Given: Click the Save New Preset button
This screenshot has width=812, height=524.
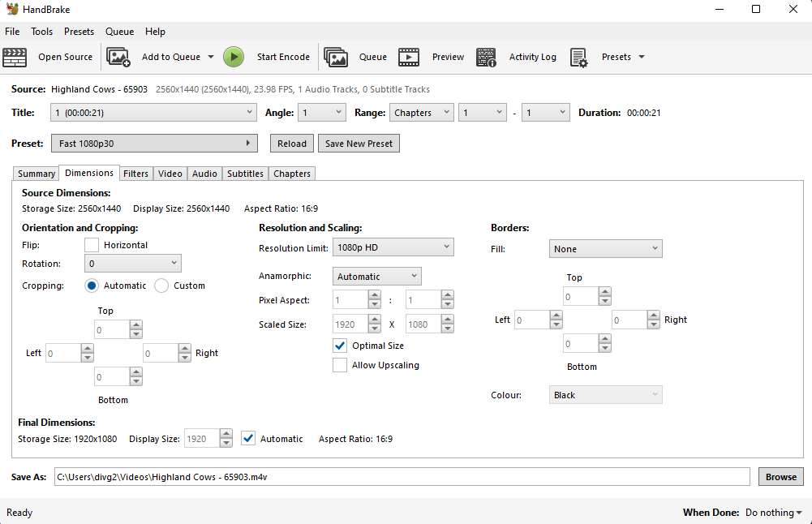Looking at the screenshot, I should 359,144.
